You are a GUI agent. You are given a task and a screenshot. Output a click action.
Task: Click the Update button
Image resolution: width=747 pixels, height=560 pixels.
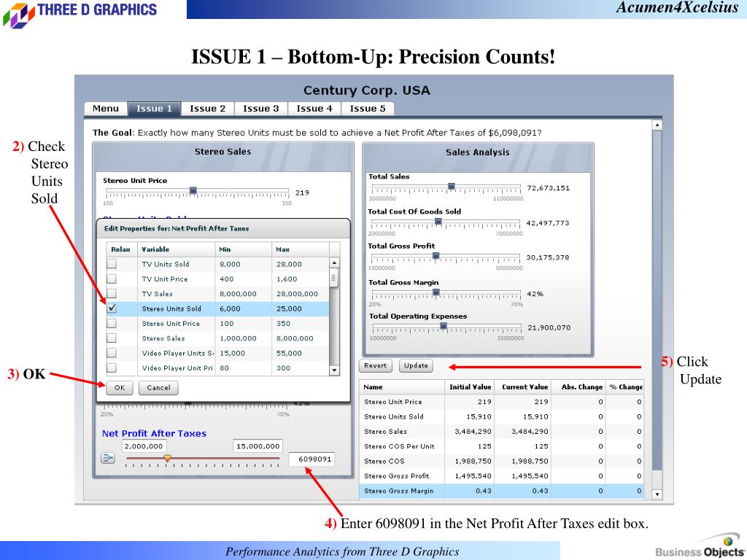(416, 366)
